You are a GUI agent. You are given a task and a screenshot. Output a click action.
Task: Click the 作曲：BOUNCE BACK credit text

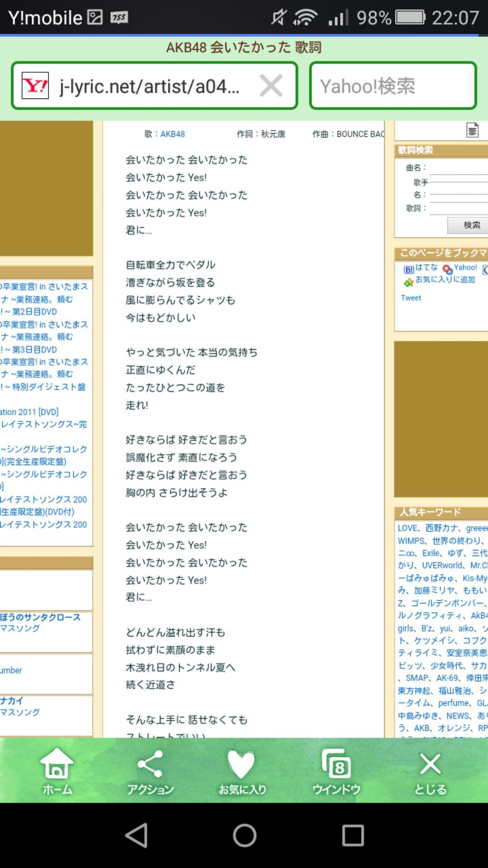pos(348,134)
